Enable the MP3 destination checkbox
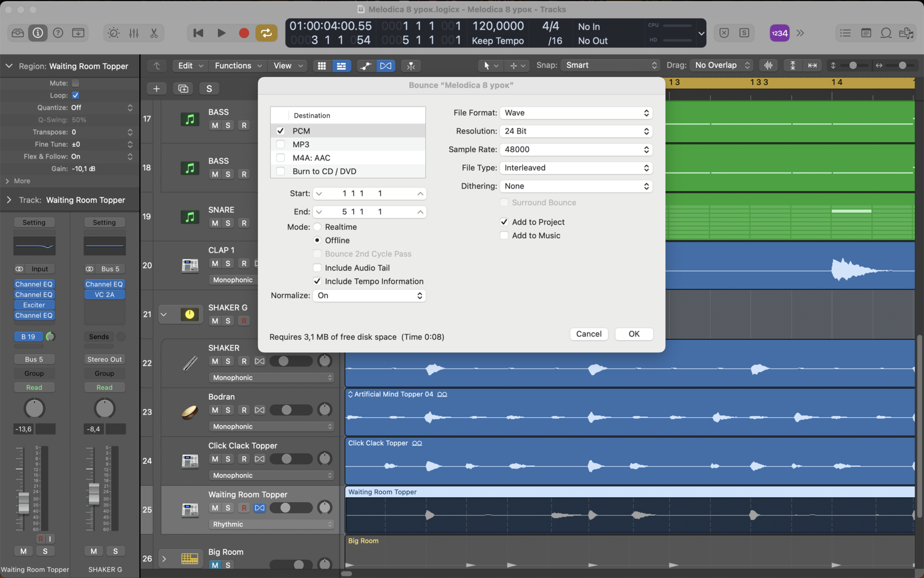 [x=280, y=144]
